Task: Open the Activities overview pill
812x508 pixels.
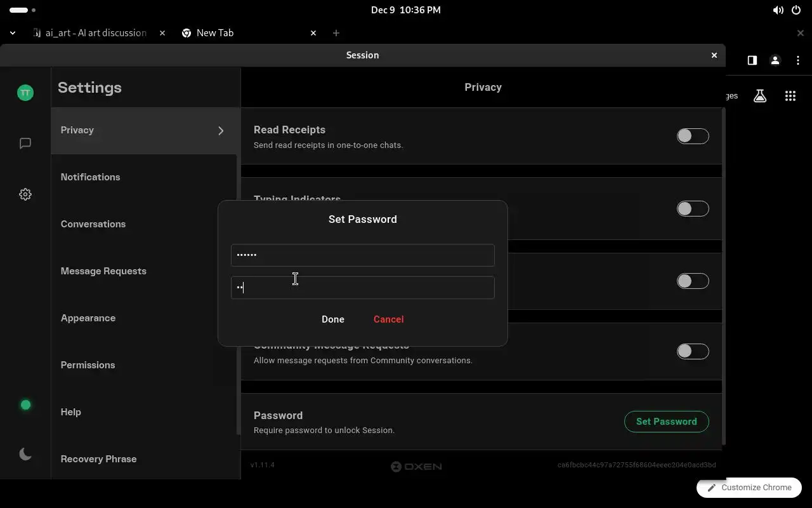Action: [23, 10]
